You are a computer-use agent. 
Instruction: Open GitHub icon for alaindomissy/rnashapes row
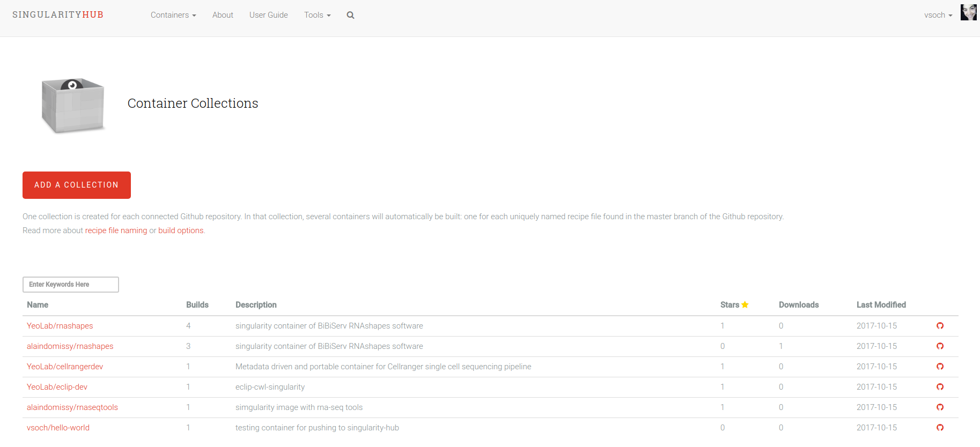pos(940,346)
